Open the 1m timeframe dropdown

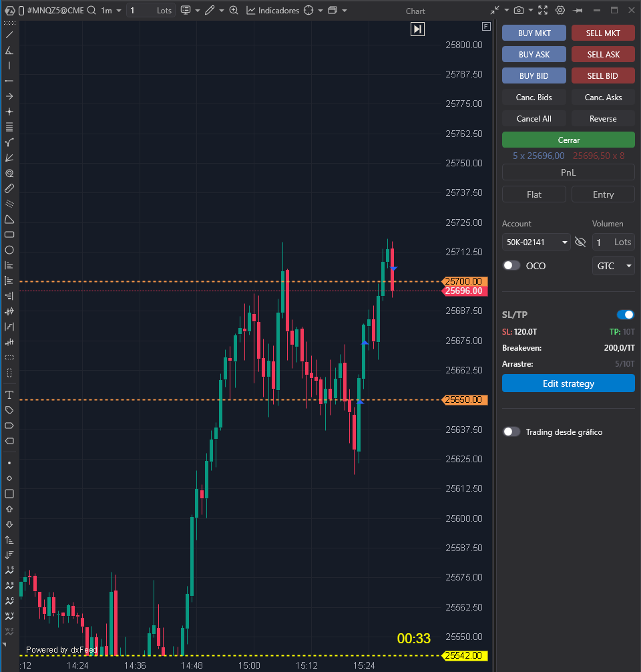pos(111,10)
